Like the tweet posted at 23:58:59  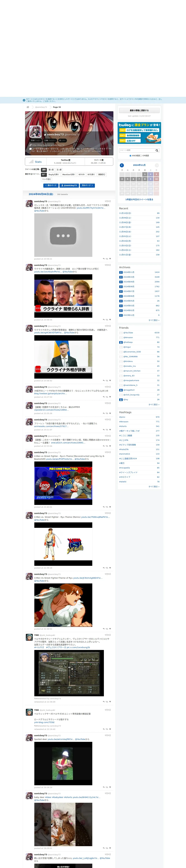110,320
